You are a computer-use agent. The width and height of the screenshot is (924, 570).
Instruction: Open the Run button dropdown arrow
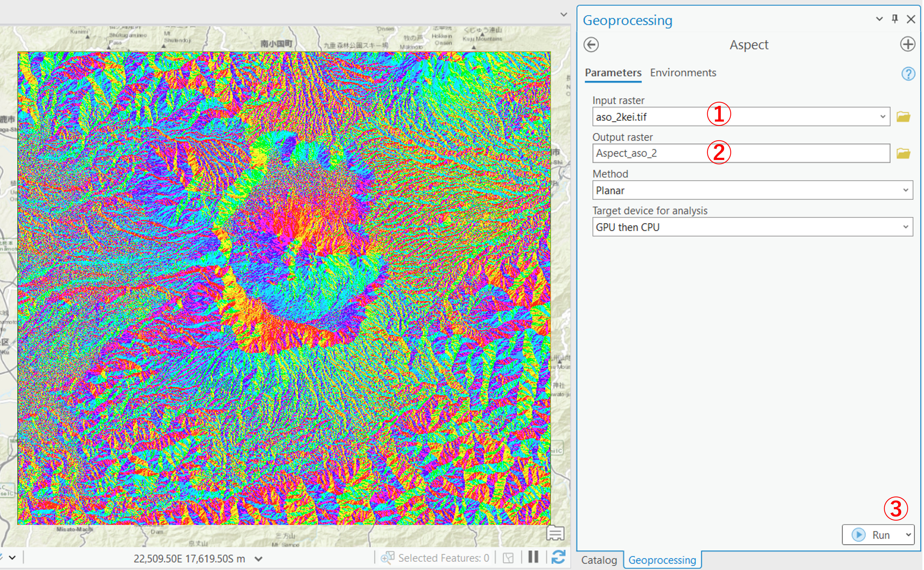[908, 535]
